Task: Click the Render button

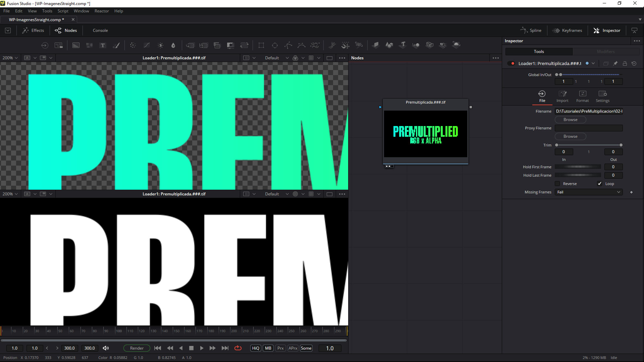Action: pyautogui.click(x=137, y=348)
